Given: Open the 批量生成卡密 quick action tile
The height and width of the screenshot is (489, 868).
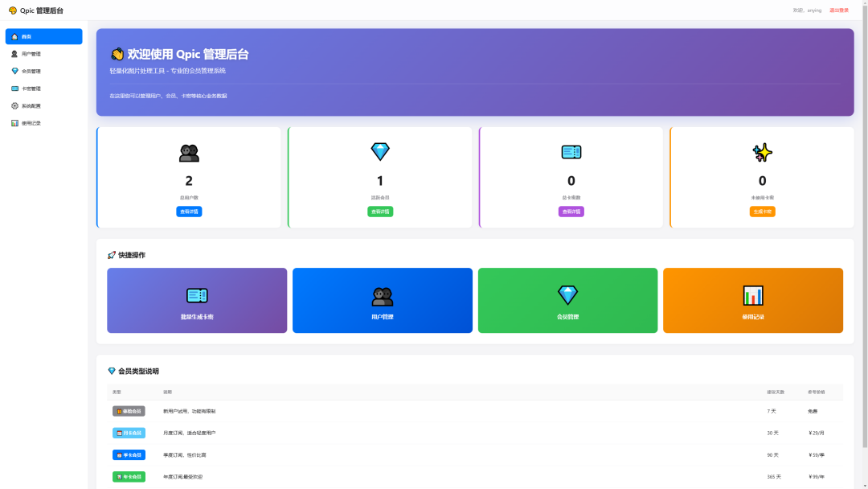Looking at the screenshot, I should pyautogui.click(x=197, y=300).
